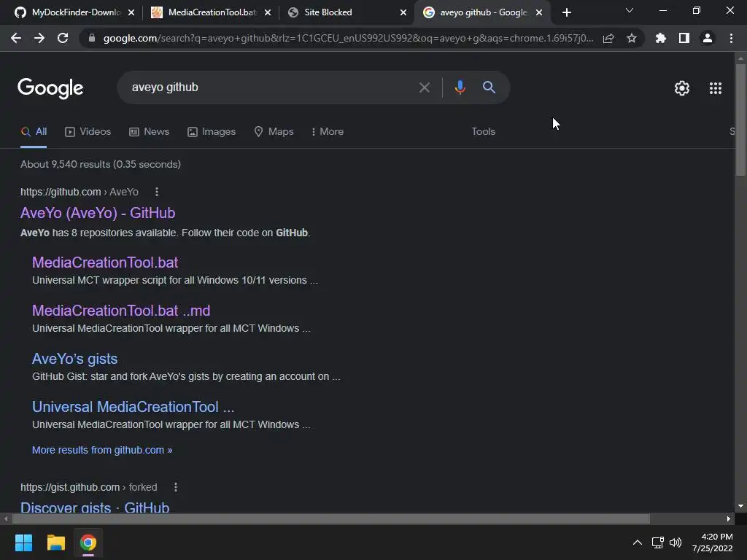The width and height of the screenshot is (747, 560).
Task: Open the Windows Start menu
Action: (23, 542)
